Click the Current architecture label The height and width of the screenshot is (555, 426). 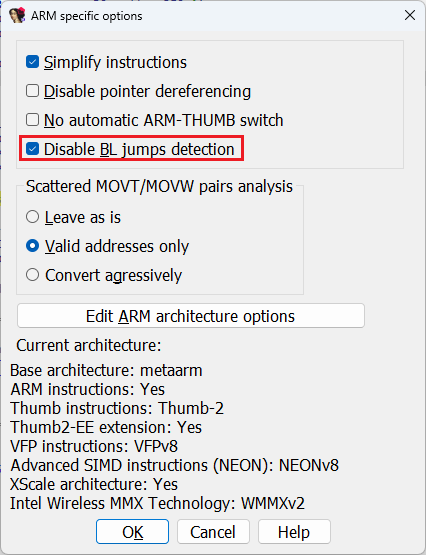point(89,345)
